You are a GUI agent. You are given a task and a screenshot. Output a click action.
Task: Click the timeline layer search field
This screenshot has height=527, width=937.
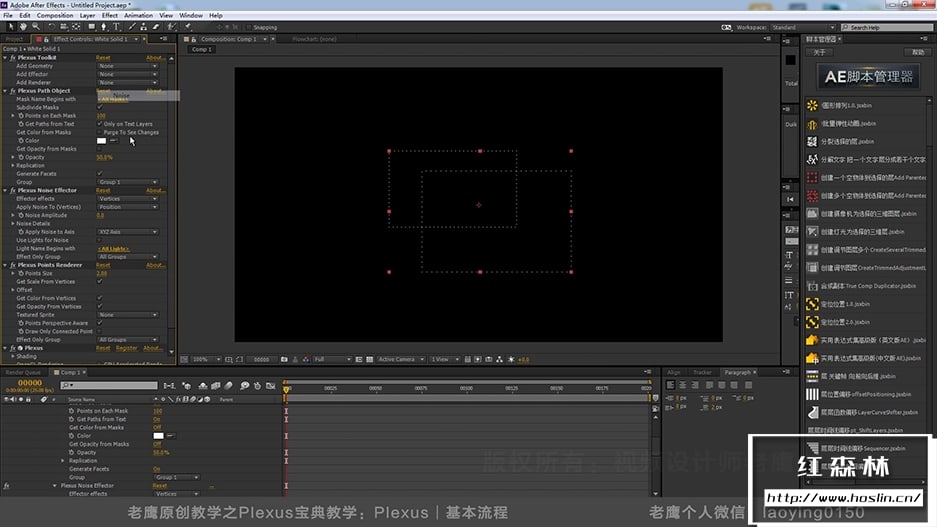[109, 386]
